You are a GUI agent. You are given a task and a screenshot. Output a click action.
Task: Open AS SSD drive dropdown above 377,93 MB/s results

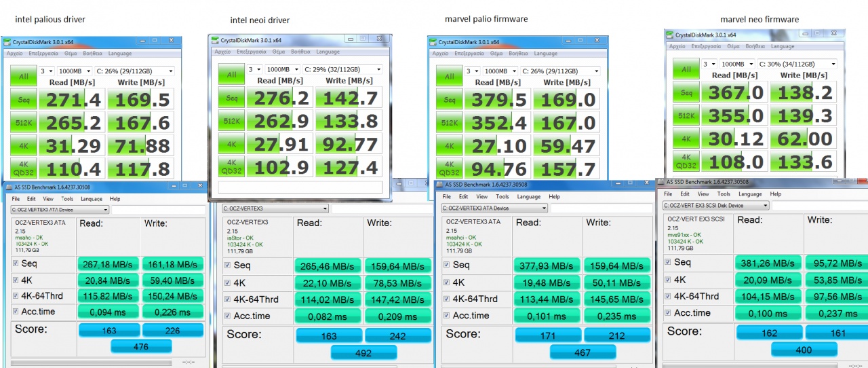coord(494,208)
